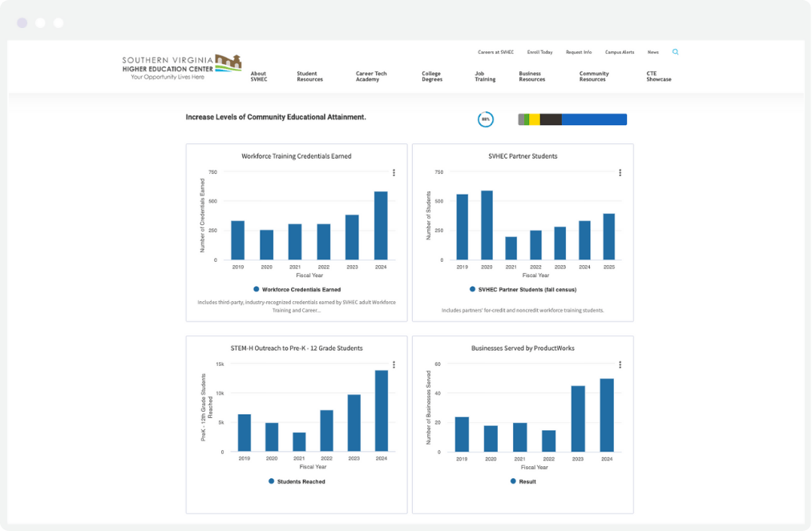Viewport: 812px width, 531px height.
Task: Open the Campus Alerts link
Action: click(x=620, y=51)
